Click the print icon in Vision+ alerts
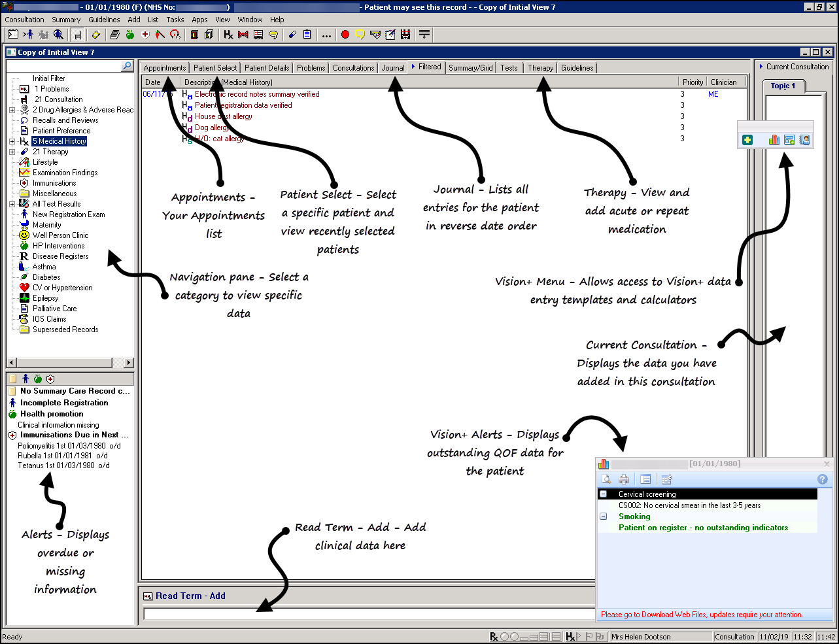Viewport: 839px width, 644px height. pyautogui.click(x=624, y=479)
